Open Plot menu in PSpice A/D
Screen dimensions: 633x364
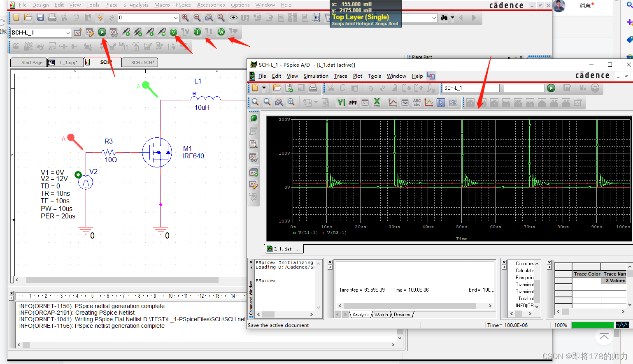tap(358, 76)
